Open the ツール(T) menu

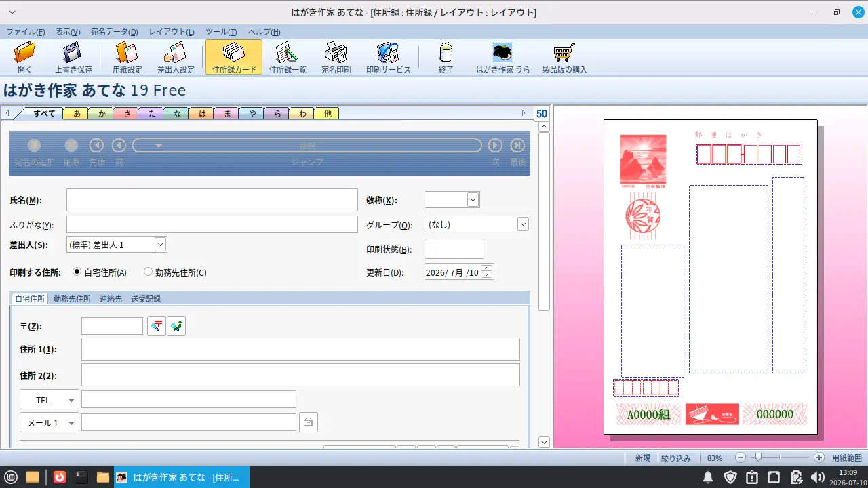pyautogui.click(x=221, y=32)
